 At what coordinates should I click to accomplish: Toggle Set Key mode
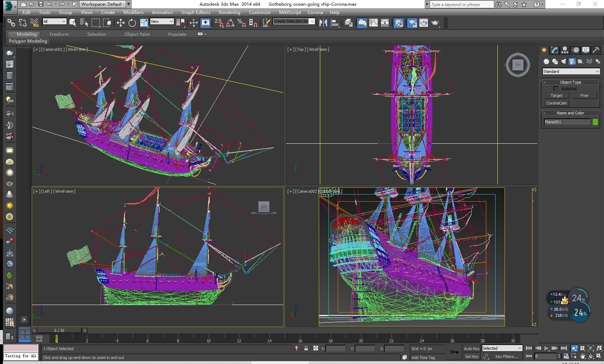pos(471,356)
